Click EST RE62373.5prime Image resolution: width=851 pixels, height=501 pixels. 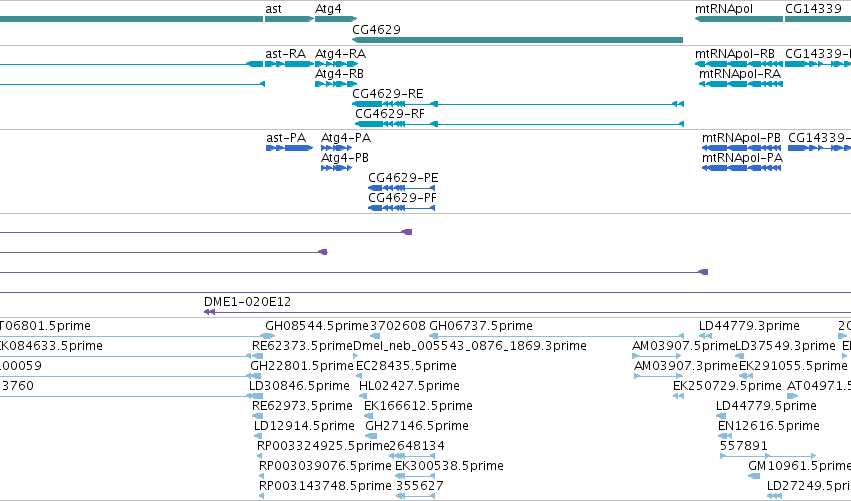tap(302, 346)
